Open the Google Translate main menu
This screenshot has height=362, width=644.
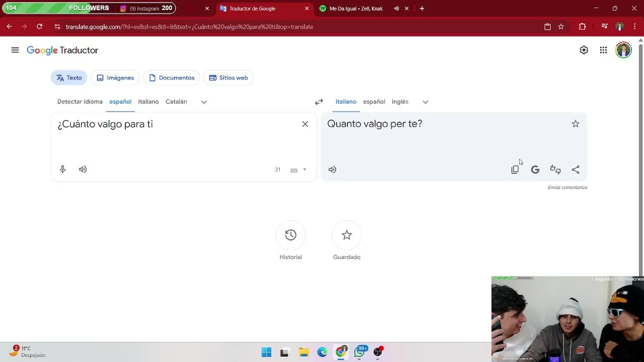pyautogui.click(x=15, y=50)
